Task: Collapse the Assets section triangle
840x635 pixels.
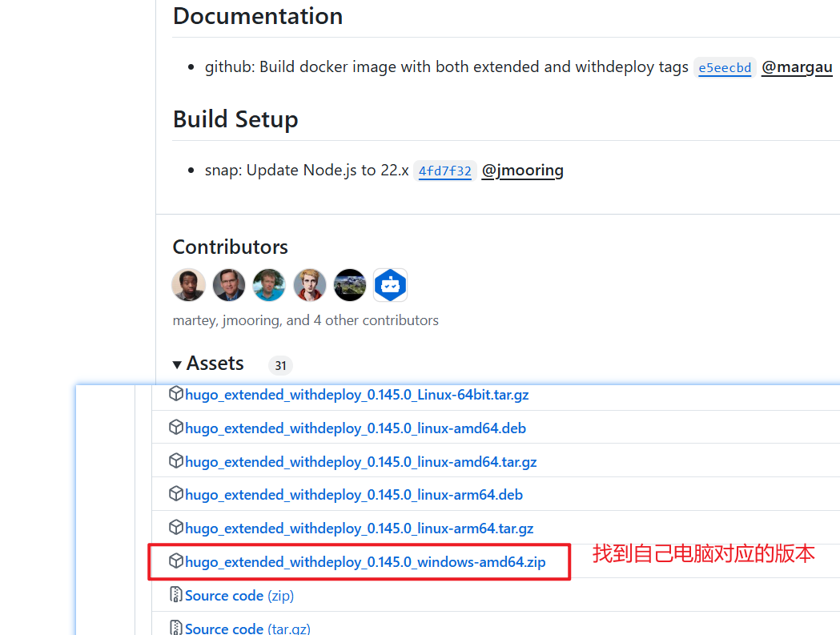Action: (x=177, y=364)
